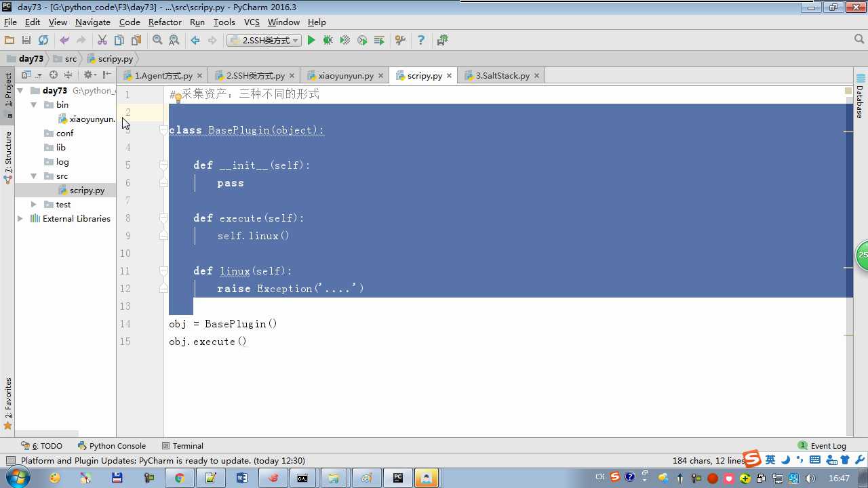Open the Project panel gear settings dropdown
The width and height of the screenshot is (868, 488).
tap(90, 75)
